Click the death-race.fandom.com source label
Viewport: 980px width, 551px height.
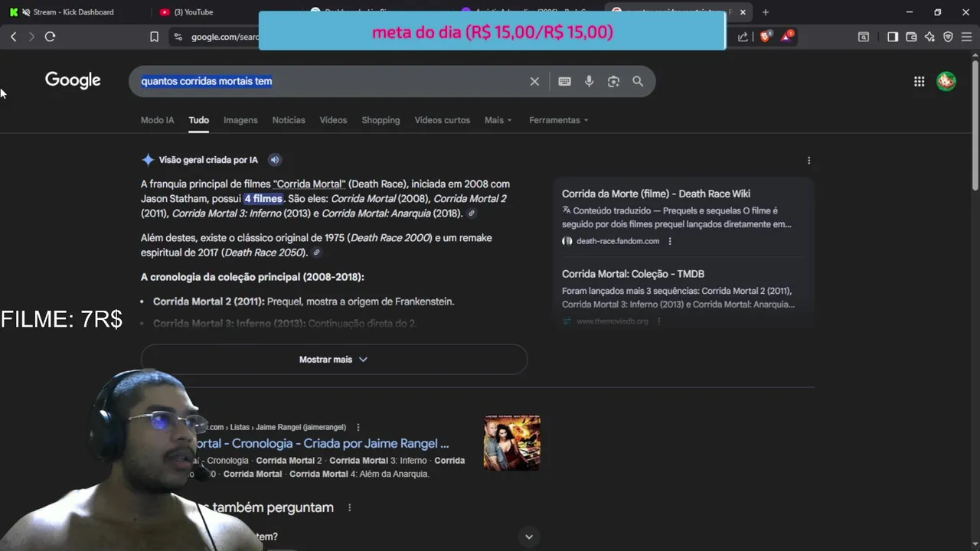617,241
